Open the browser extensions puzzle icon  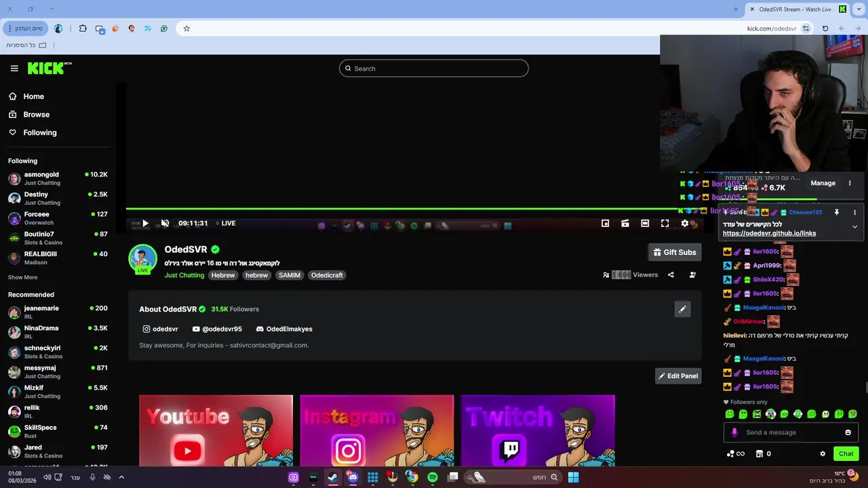pos(83,28)
